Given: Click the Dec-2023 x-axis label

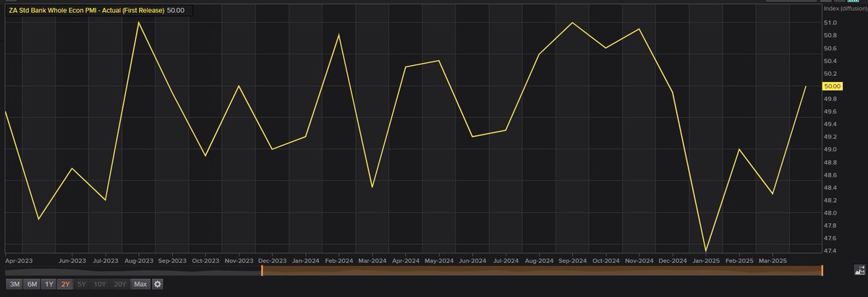Looking at the screenshot, I should tap(272, 259).
